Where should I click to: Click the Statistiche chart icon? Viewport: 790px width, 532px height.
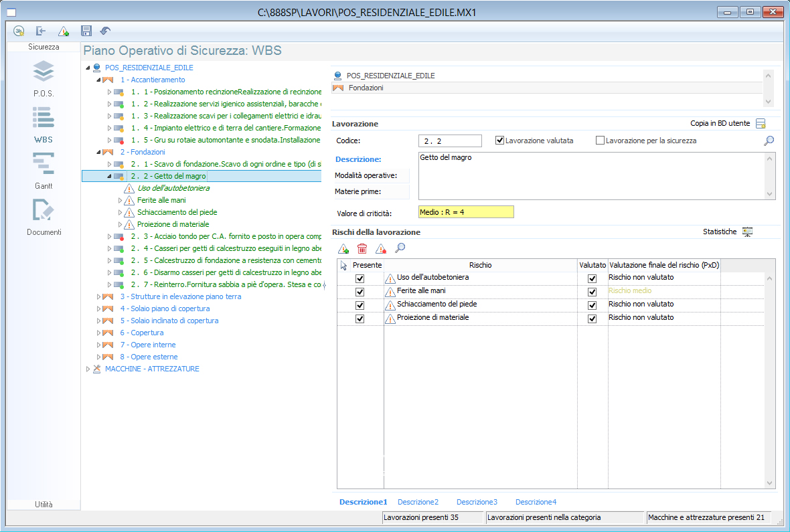pos(747,232)
